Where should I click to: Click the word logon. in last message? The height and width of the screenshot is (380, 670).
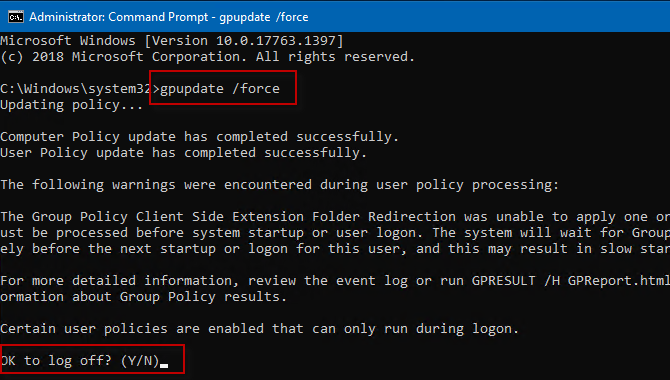pyautogui.click(x=495, y=329)
